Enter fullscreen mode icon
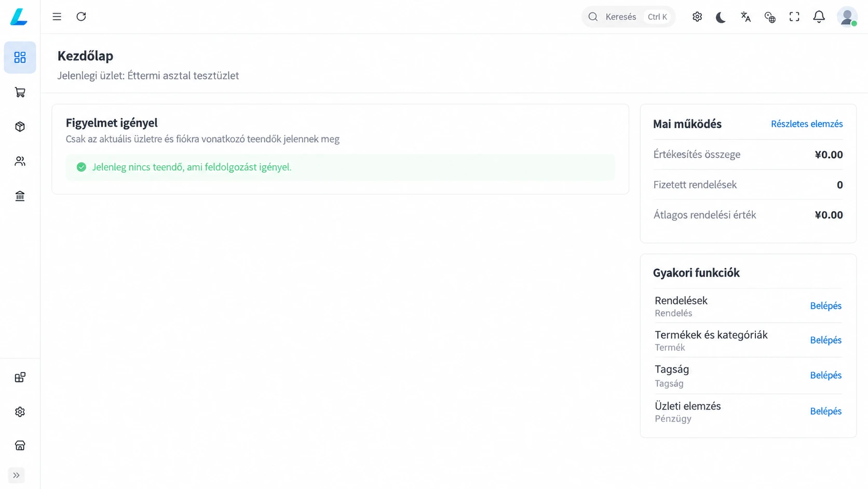 coord(794,17)
